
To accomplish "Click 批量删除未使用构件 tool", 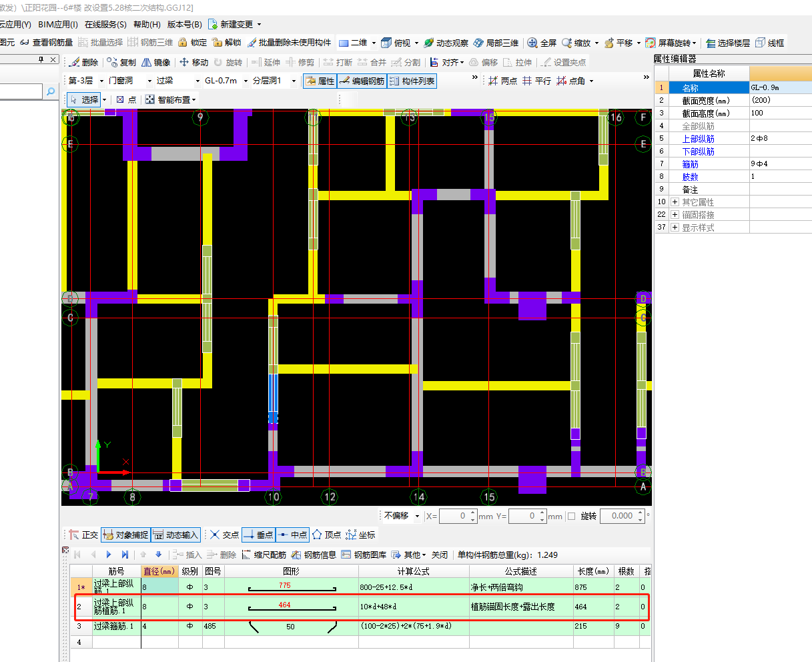I will click(x=289, y=43).
